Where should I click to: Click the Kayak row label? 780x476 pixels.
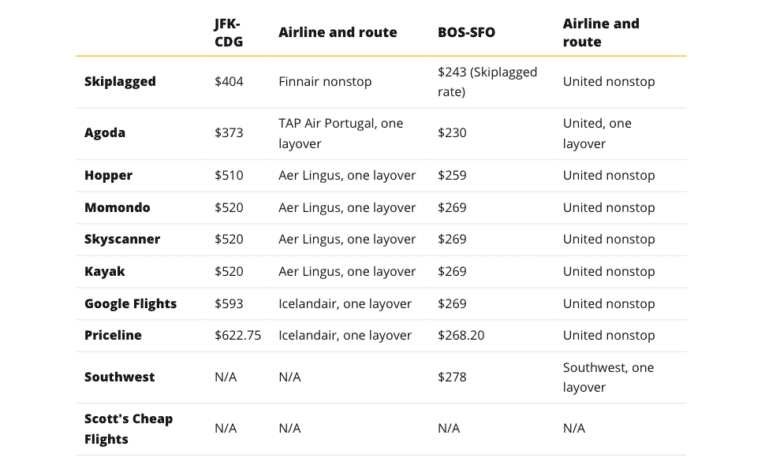point(105,272)
